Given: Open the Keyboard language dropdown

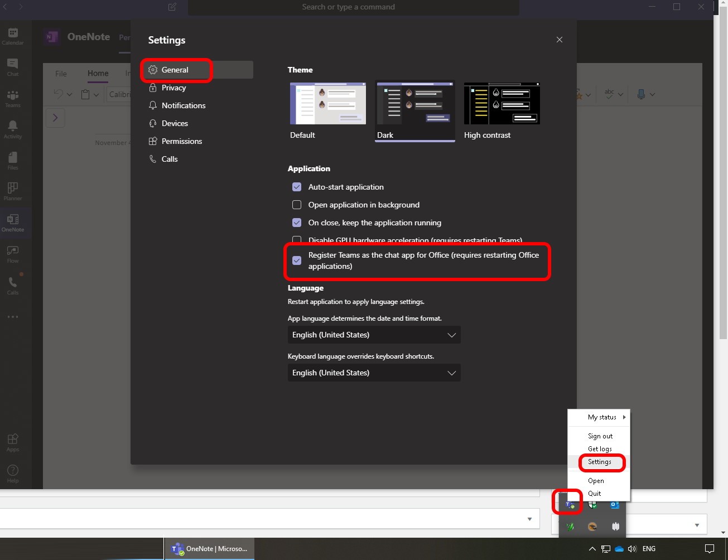Looking at the screenshot, I should (x=374, y=373).
